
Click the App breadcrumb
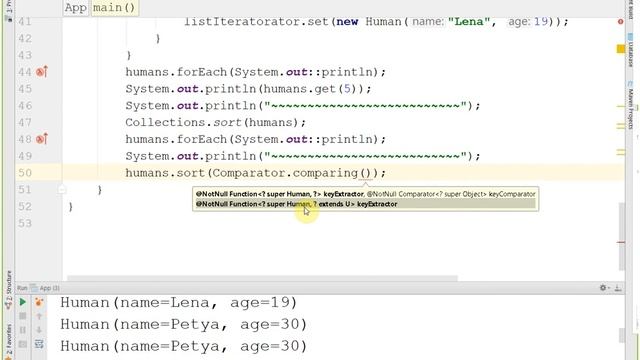76,8
